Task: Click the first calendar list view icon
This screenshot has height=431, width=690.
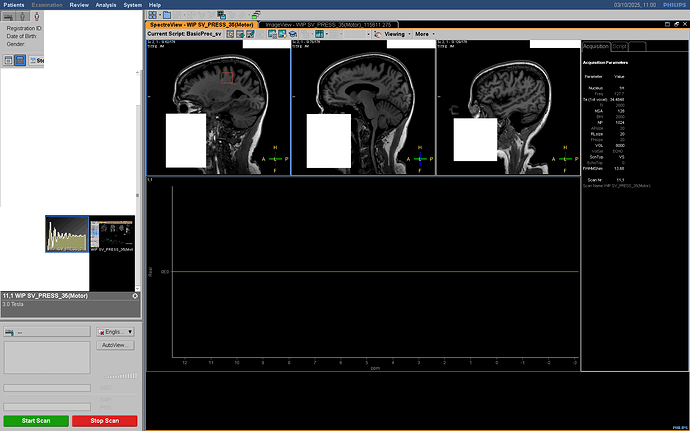Action: 8,60
